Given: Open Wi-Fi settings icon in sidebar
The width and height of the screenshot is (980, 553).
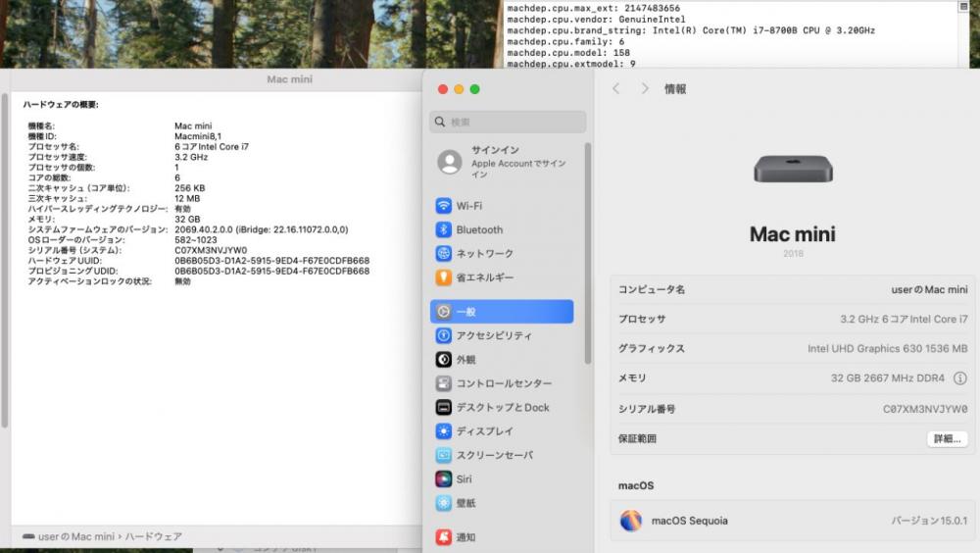Looking at the screenshot, I should [x=443, y=206].
